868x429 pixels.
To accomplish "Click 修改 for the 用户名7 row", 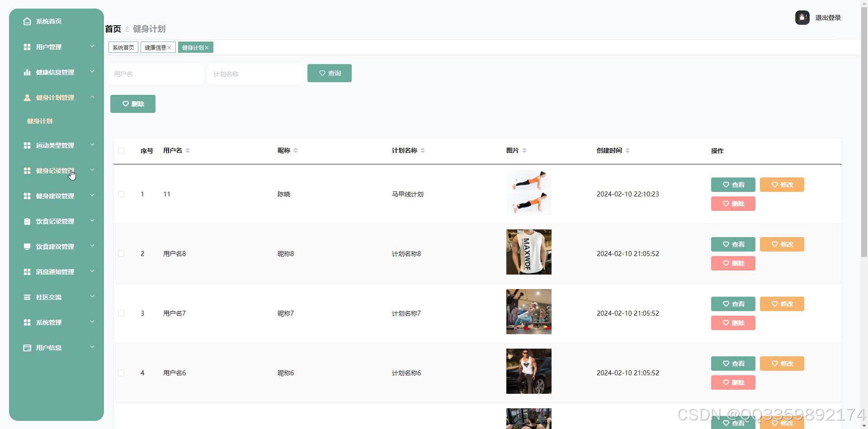I will click(782, 304).
